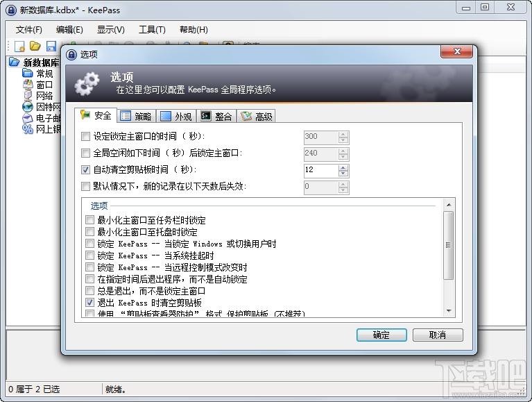Uncheck 自动清空剪贴板时间 checkbox
Image resolution: width=532 pixels, height=402 pixels.
(85, 169)
